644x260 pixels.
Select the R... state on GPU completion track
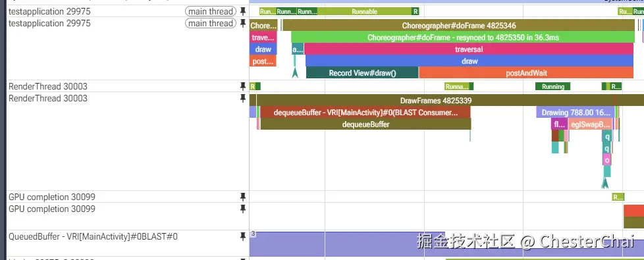click(x=618, y=197)
